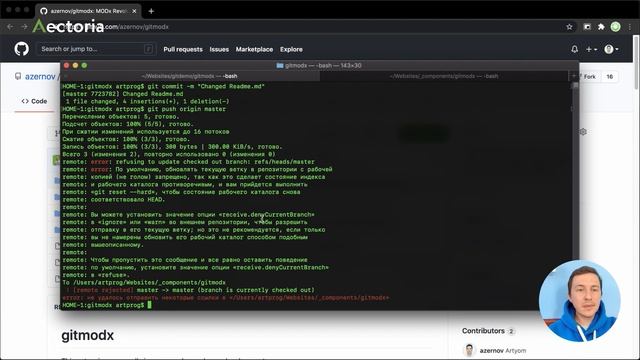Click the '[remote rejected]' line in terminal
The height and width of the screenshot is (360, 640).
188,290
